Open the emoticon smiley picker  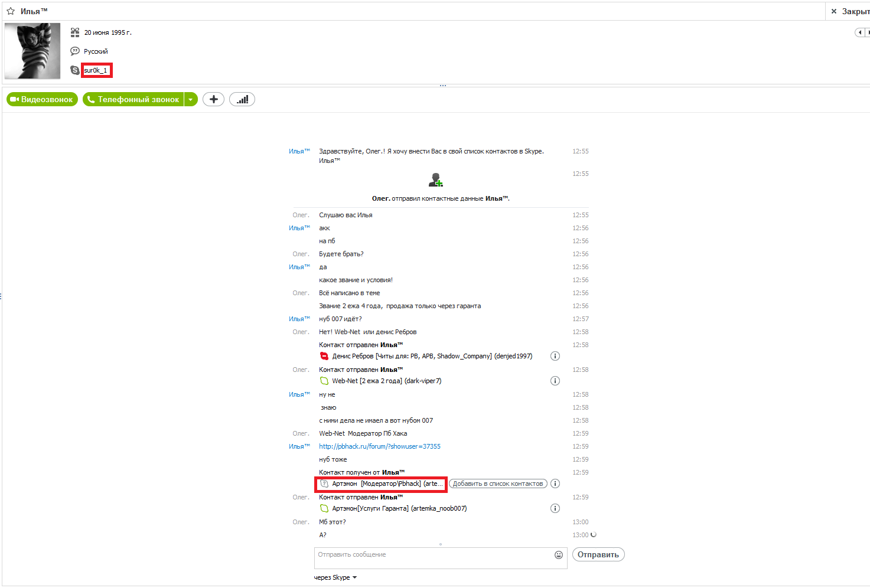(x=559, y=555)
